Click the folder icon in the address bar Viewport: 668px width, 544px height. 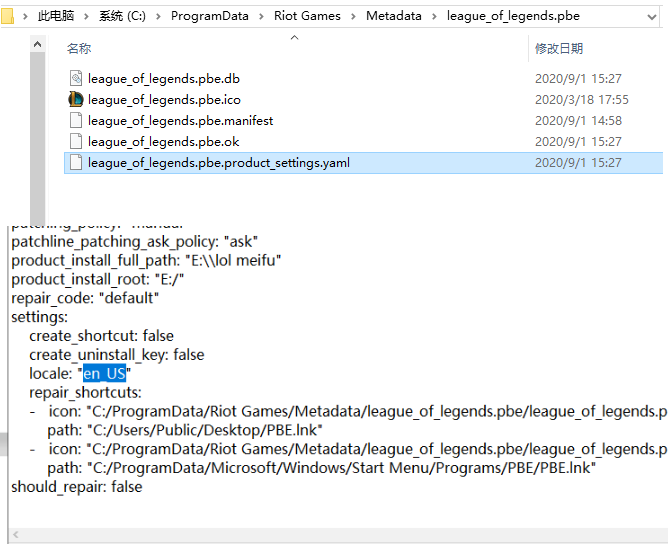7,16
